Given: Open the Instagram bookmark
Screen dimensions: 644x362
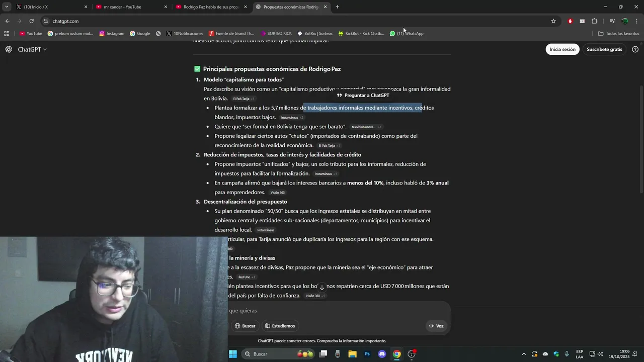Looking at the screenshot, I should click(112, 34).
